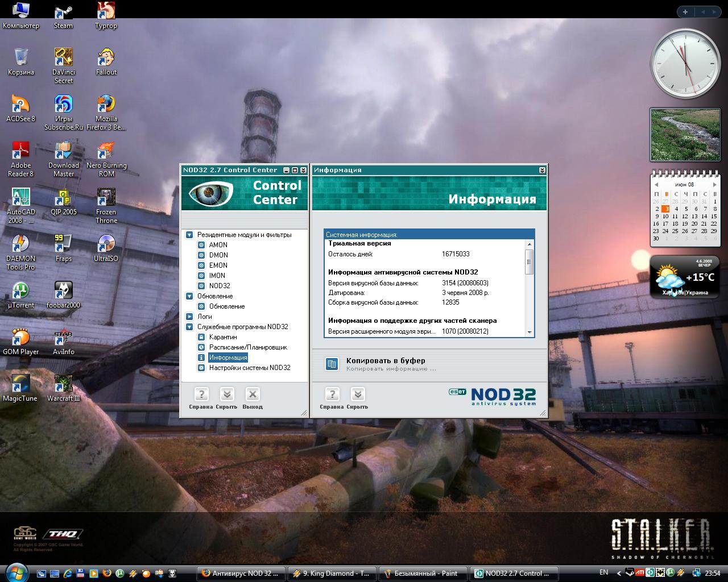Viewport: 728px width, 582px height.
Task: Open the Компьютер desktop icon
Action: click(x=20, y=16)
